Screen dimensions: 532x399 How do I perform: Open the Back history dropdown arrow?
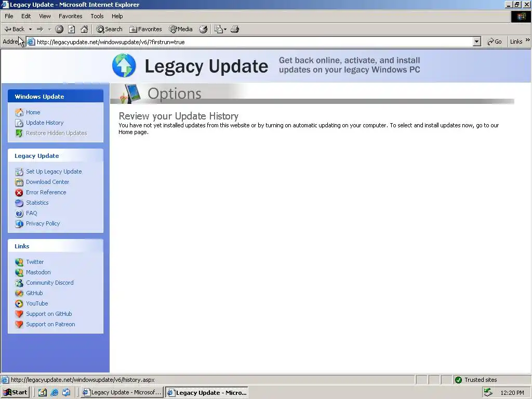pyautogui.click(x=30, y=29)
